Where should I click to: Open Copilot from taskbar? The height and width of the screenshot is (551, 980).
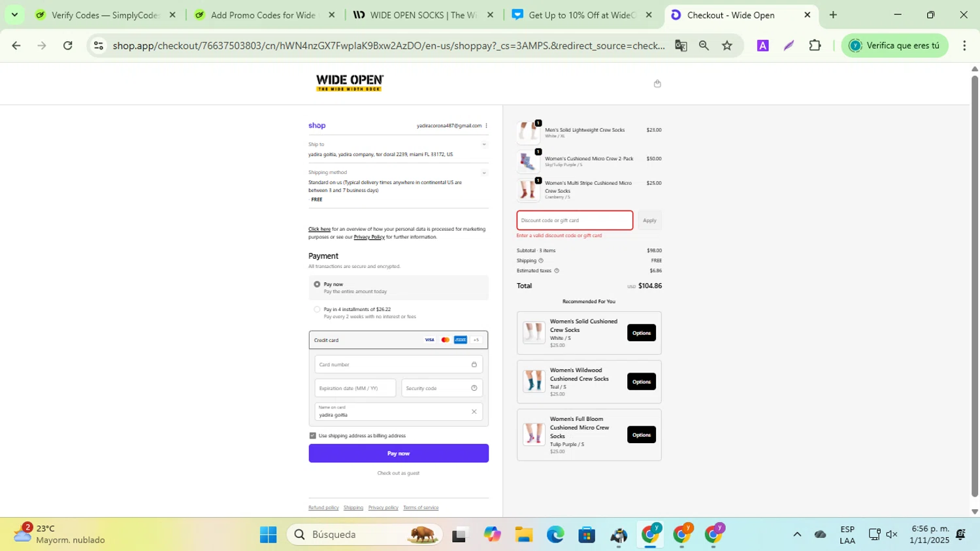pyautogui.click(x=492, y=535)
